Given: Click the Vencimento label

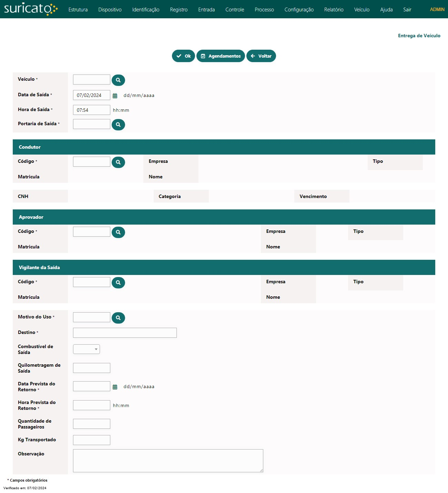Looking at the screenshot, I should pos(313,196).
